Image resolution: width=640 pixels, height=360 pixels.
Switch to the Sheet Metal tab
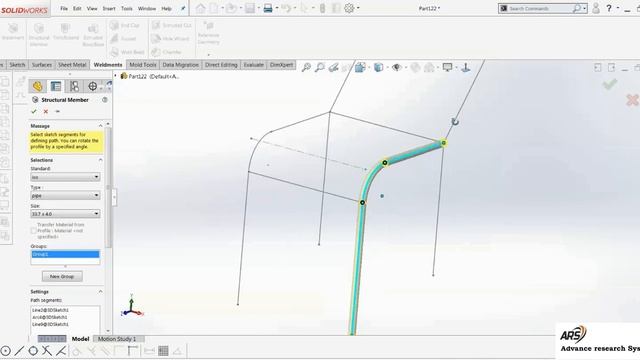point(72,65)
